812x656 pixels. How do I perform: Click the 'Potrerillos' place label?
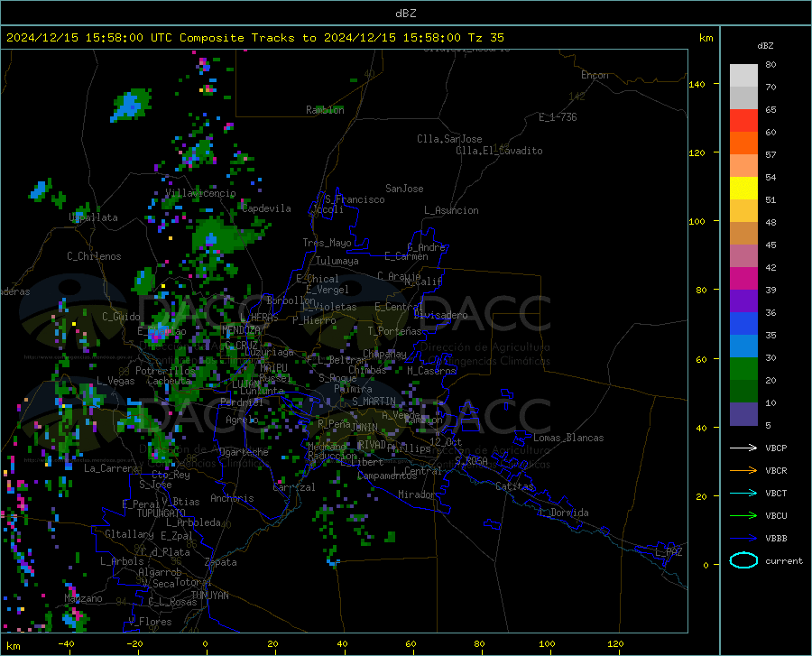point(165,371)
